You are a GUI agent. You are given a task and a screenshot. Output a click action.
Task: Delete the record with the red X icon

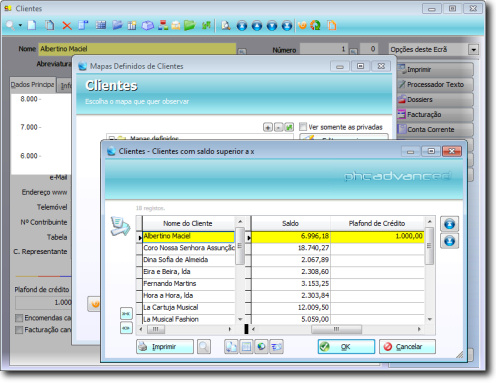click(x=67, y=26)
